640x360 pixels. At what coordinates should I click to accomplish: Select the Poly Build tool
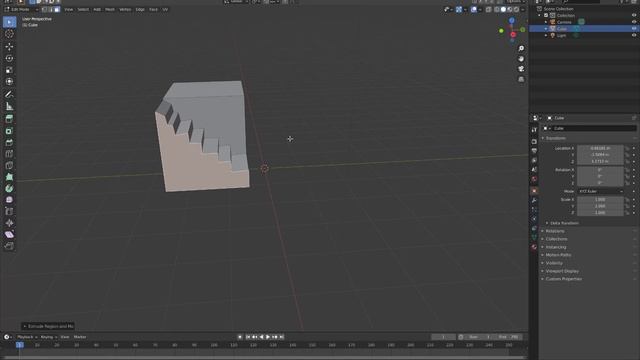click(x=9, y=177)
